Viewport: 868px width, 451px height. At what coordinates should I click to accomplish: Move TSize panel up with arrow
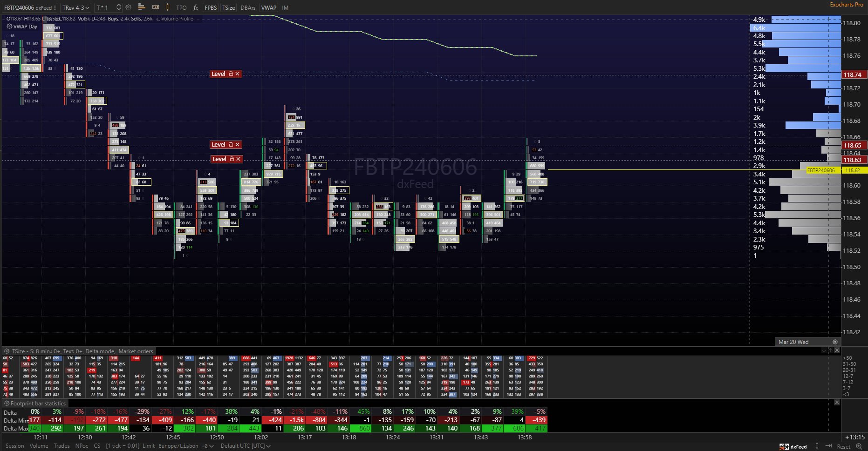click(830, 350)
